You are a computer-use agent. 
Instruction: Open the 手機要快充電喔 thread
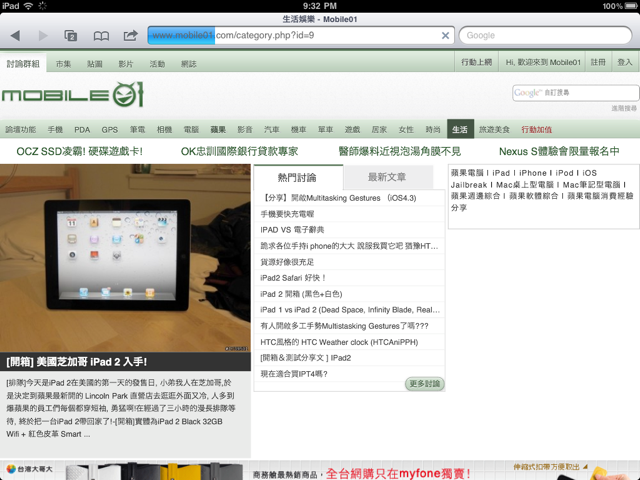[x=287, y=214]
